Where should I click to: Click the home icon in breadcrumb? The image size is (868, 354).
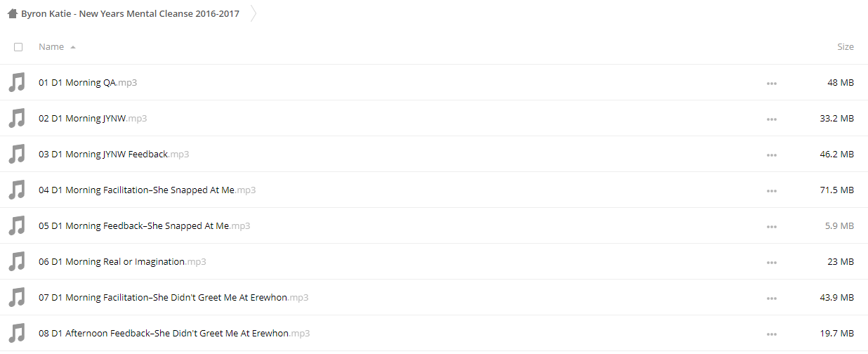pos(12,13)
